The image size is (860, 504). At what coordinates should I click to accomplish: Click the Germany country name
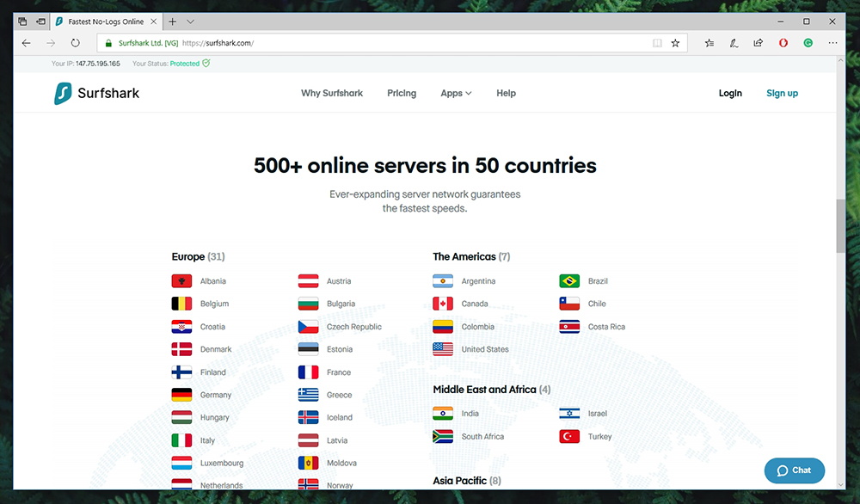pyautogui.click(x=216, y=395)
